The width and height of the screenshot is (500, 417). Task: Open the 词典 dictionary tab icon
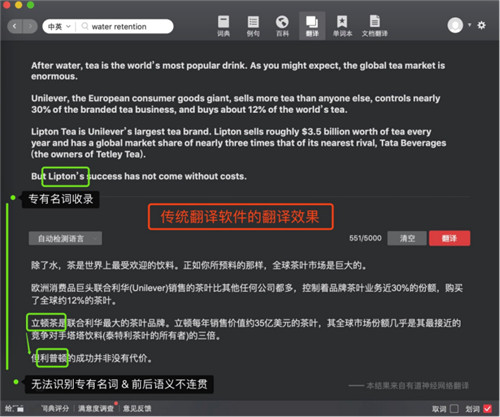[x=223, y=26]
